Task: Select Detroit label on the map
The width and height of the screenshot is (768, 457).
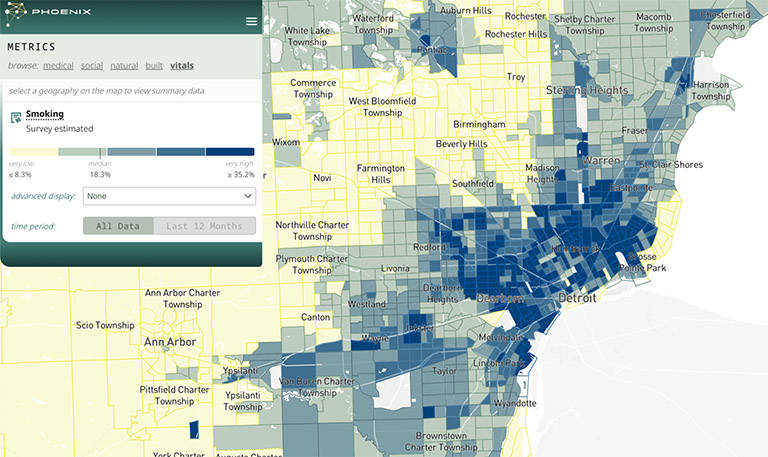Action: click(576, 299)
